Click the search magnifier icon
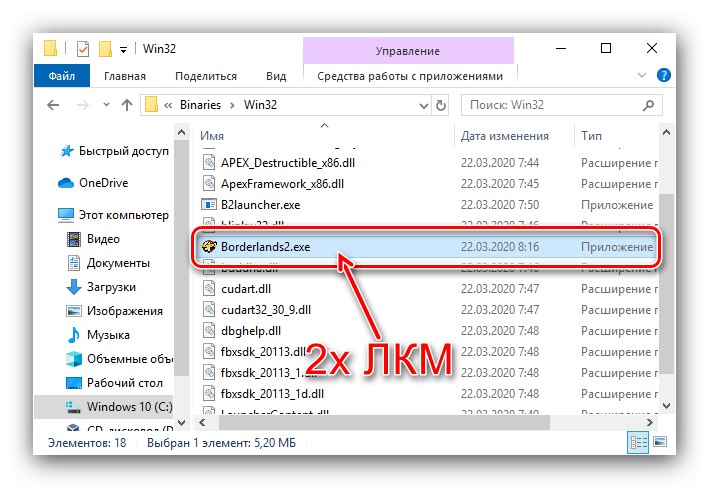This screenshot has height=488, width=709. click(648, 105)
